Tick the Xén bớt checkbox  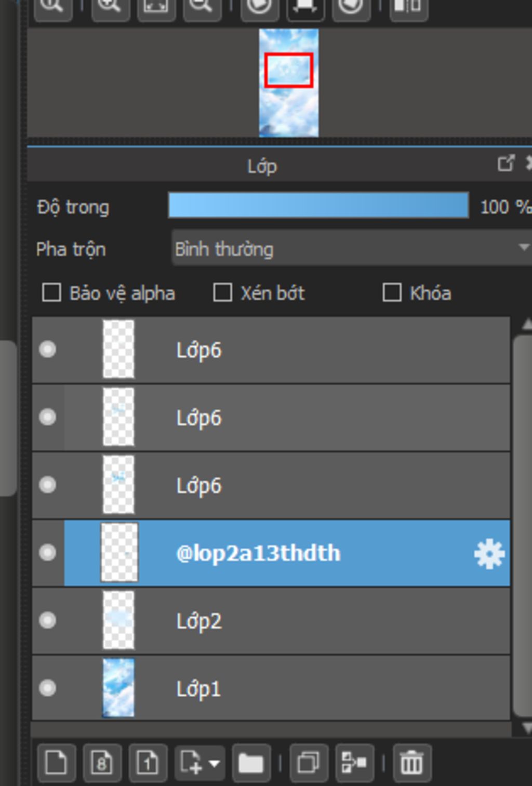point(223,292)
